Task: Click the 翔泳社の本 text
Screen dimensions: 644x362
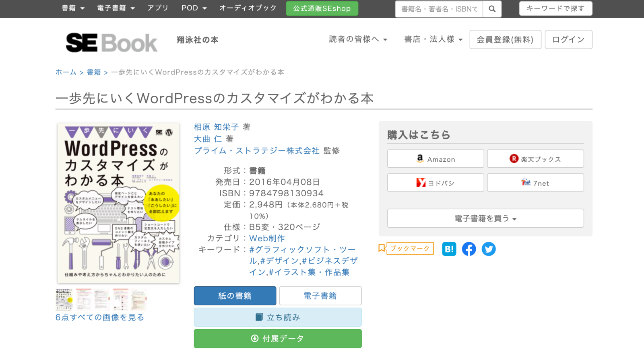Action: (198, 40)
